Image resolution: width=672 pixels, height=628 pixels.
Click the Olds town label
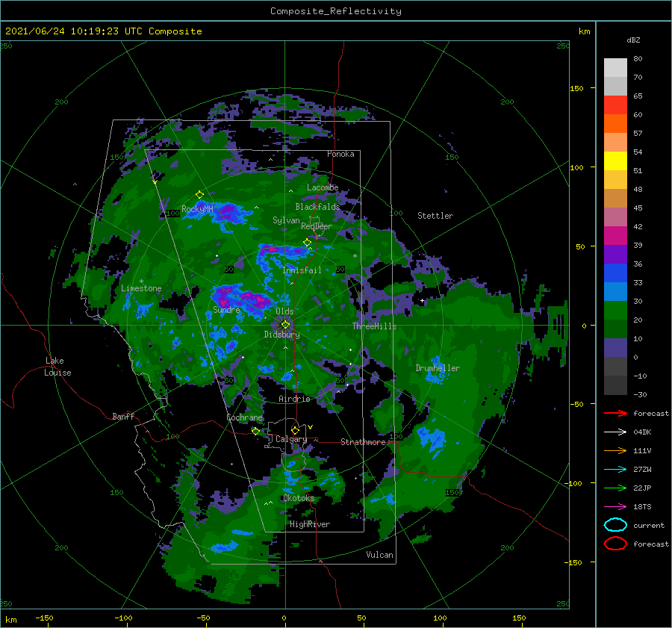(x=284, y=311)
